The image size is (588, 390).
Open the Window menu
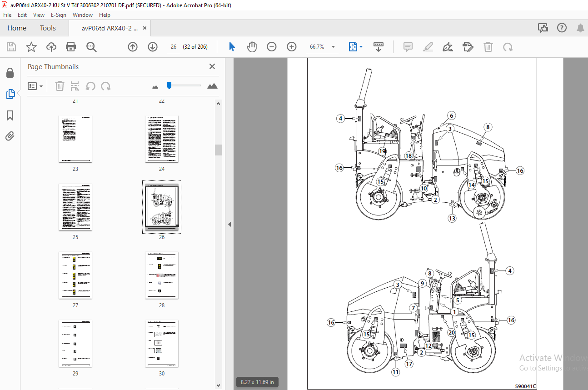pos(83,15)
